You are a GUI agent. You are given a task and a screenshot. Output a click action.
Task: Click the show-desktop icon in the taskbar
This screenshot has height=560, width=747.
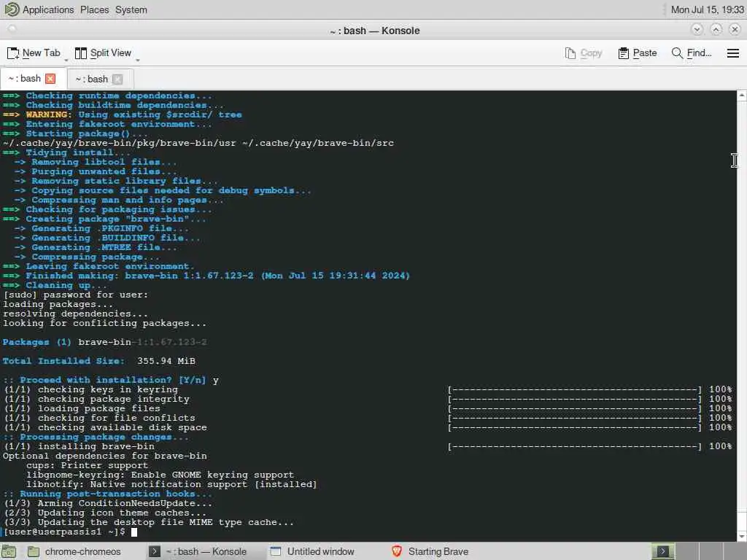tap(9, 551)
